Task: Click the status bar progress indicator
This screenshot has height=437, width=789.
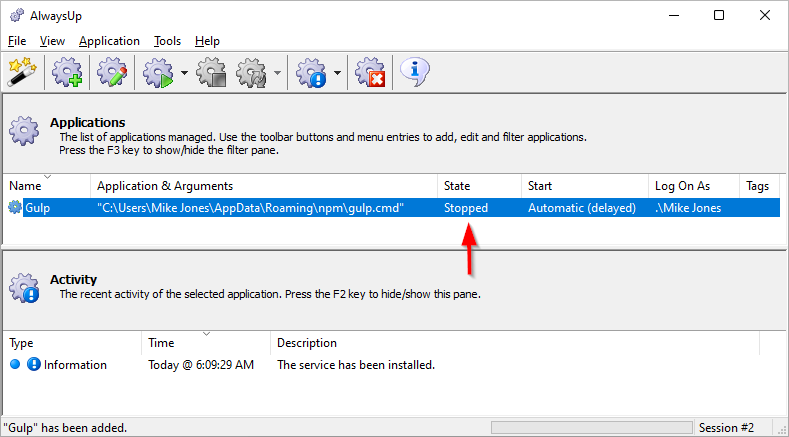Action: tap(591, 428)
